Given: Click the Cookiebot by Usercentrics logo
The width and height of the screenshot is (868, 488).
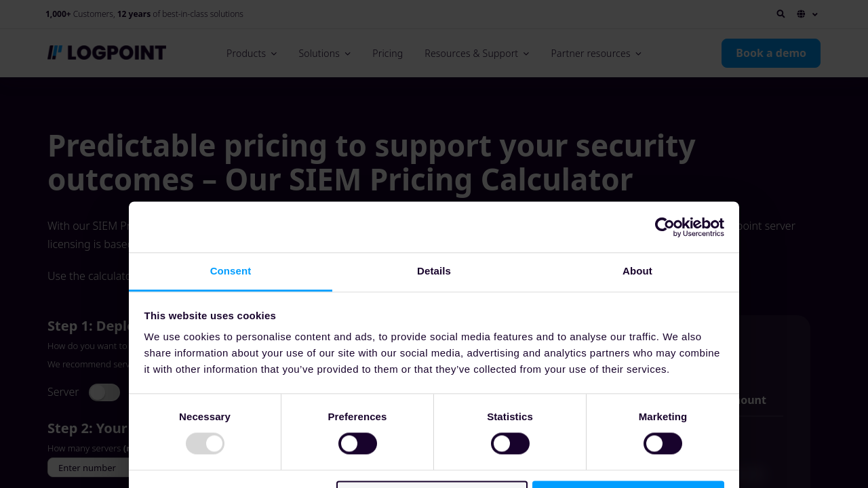Looking at the screenshot, I should (x=689, y=227).
